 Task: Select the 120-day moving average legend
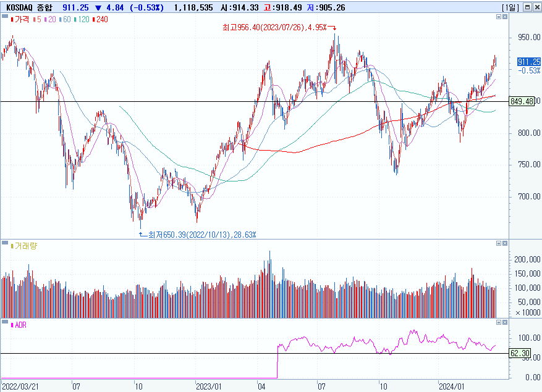[x=82, y=19]
